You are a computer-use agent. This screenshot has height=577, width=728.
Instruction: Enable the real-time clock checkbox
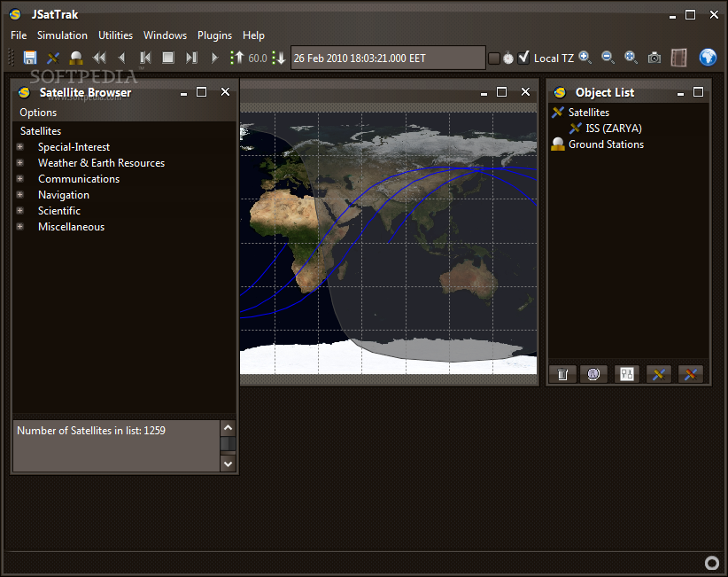(494, 58)
